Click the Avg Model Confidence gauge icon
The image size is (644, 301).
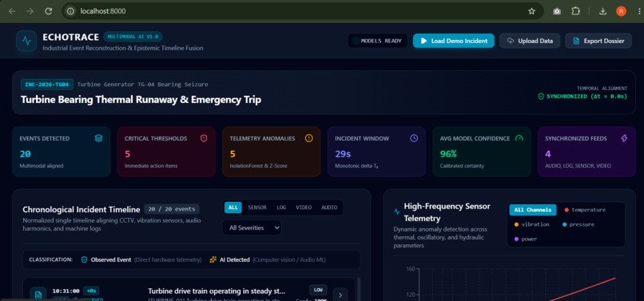click(519, 138)
